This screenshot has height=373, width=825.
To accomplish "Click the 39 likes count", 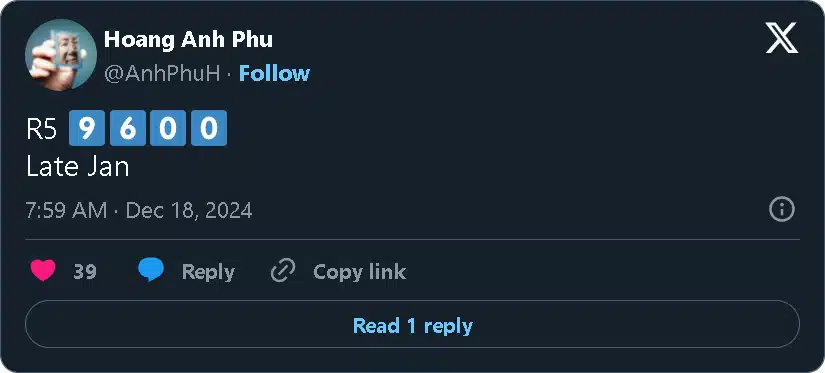I will [85, 272].
